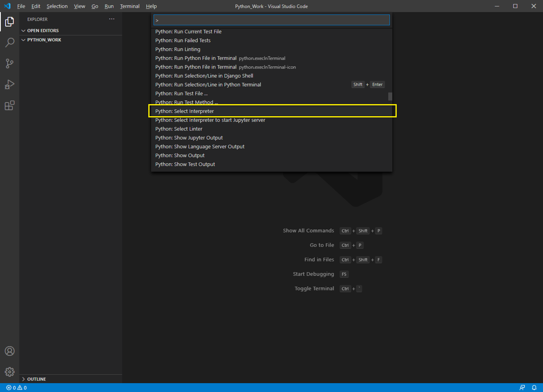543x392 pixels.
Task: Choose Run Python File in Terminal python.execInTerminal
Action: point(272,58)
